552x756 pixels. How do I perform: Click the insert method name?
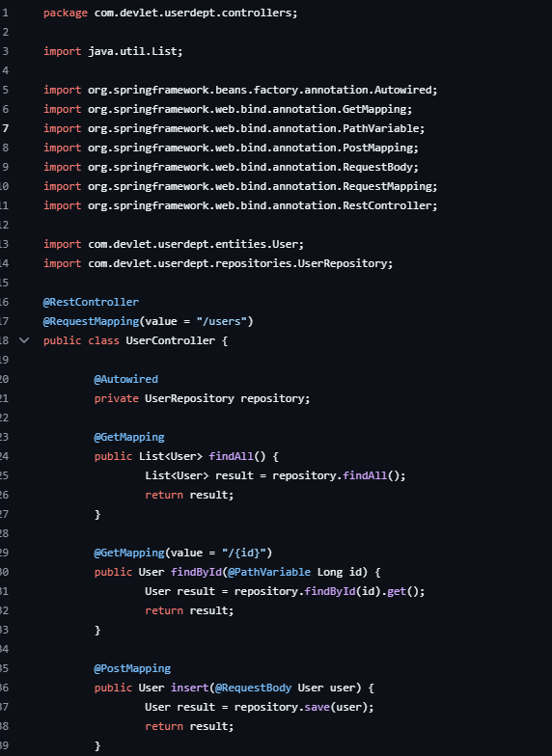pyautogui.click(x=189, y=688)
